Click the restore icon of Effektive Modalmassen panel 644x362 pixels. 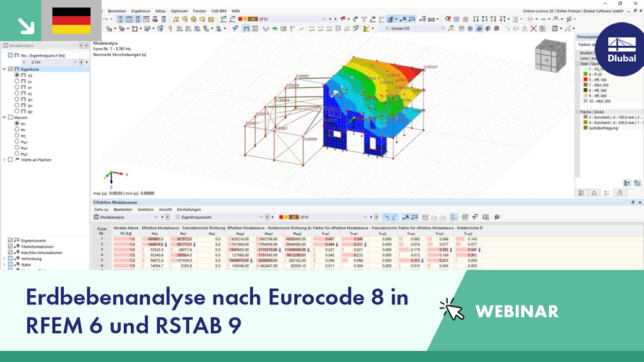point(632,202)
